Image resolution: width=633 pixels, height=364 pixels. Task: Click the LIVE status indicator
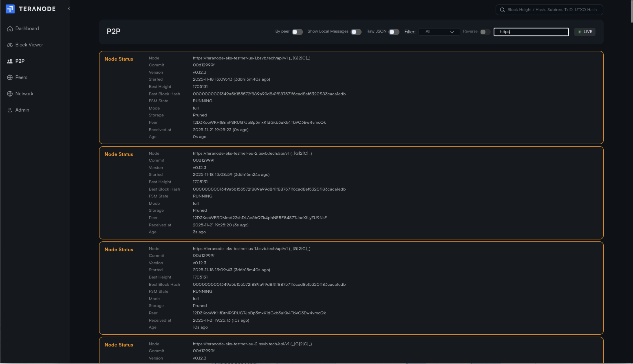point(585,32)
